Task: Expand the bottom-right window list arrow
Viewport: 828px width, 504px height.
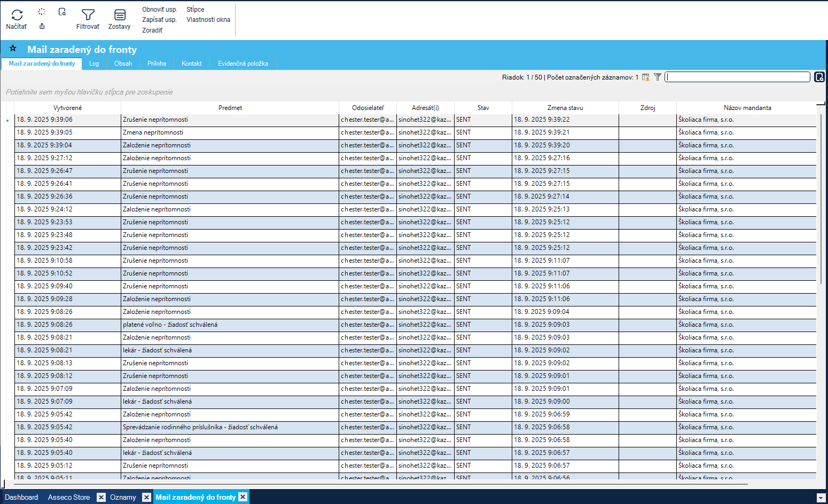Action: click(821, 498)
